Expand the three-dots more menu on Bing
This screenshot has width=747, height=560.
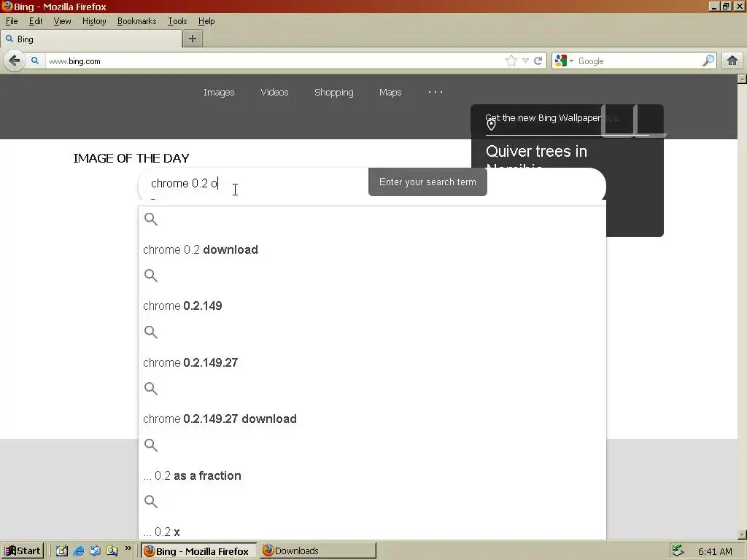pos(436,91)
